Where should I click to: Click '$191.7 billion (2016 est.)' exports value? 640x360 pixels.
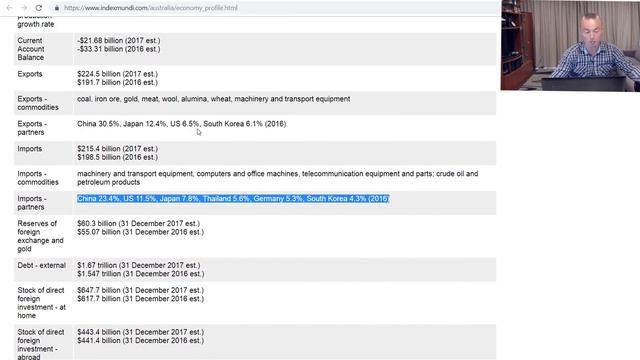(118, 82)
